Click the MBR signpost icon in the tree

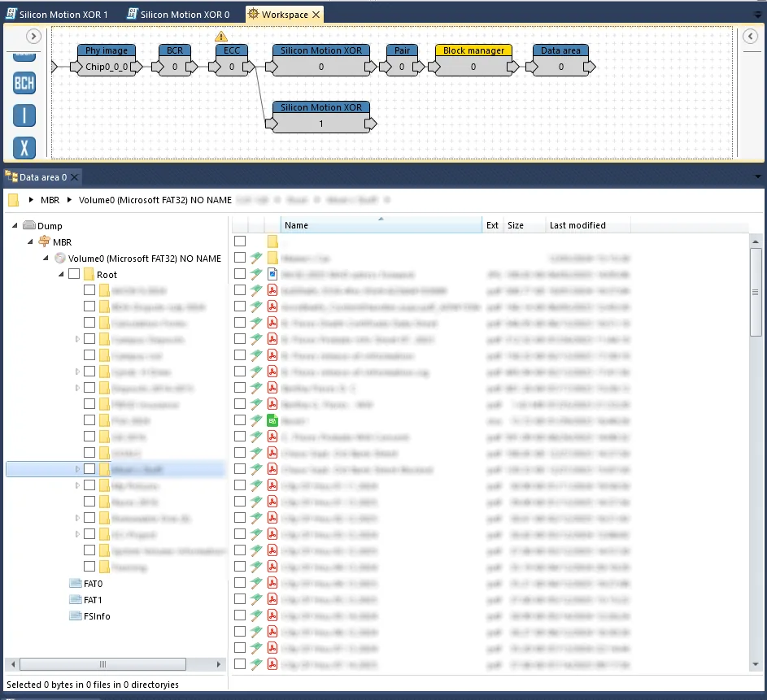point(45,241)
